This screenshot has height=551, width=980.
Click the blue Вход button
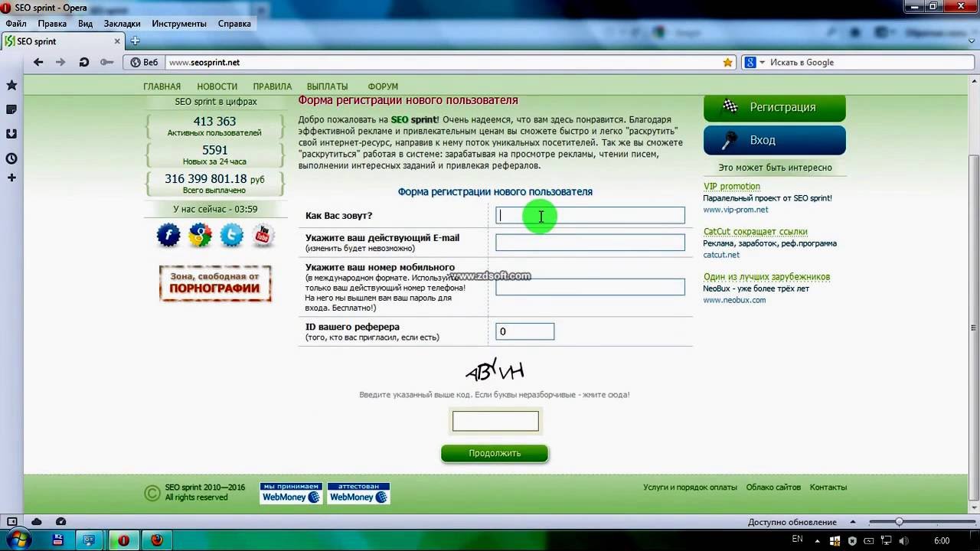[x=774, y=140]
